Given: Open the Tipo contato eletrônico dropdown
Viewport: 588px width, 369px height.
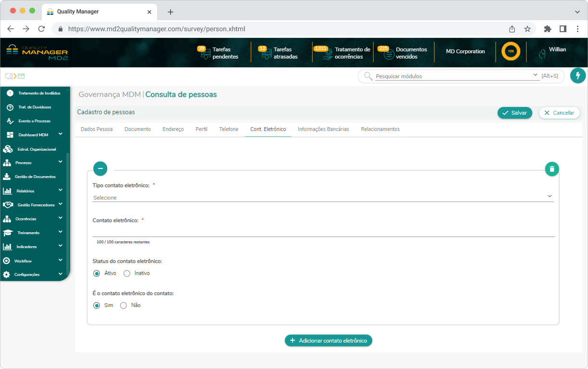Looking at the screenshot, I should (x=323, y=197).
